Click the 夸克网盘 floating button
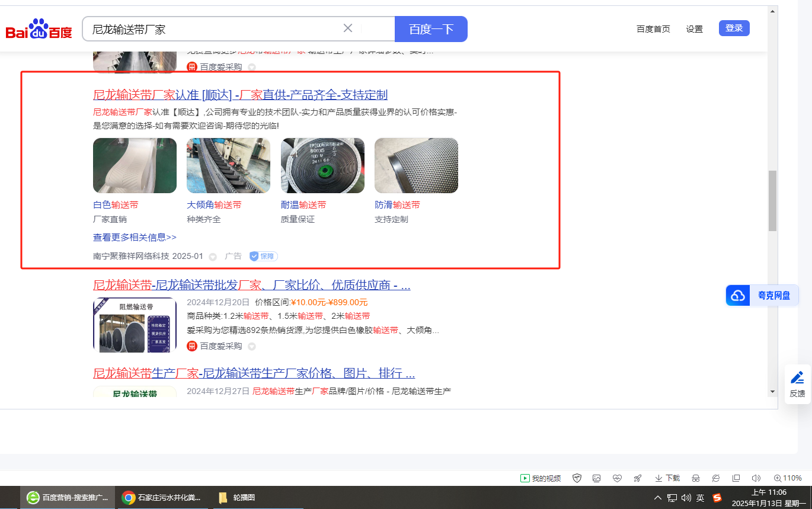The image size is (812, 509). [762, 296]
